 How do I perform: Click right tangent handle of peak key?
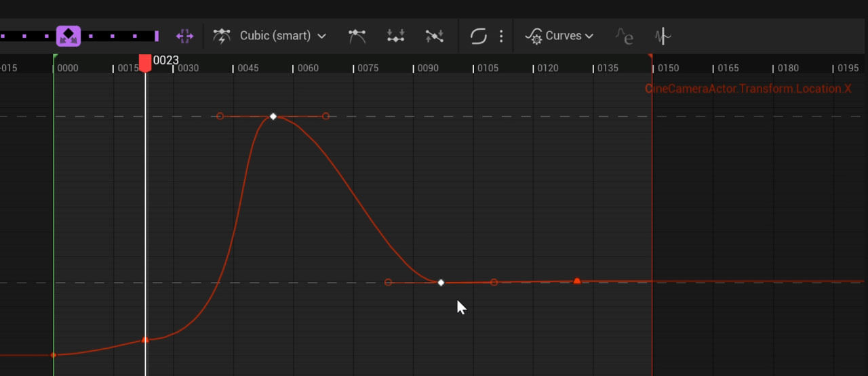click(326, 117)
